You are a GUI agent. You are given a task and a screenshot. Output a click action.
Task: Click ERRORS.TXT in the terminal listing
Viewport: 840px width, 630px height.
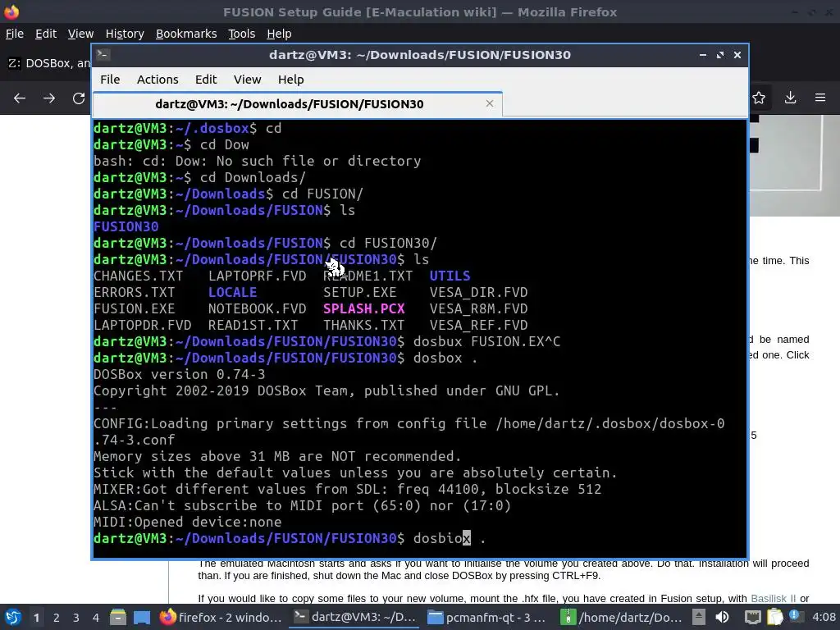coord(134,292)
